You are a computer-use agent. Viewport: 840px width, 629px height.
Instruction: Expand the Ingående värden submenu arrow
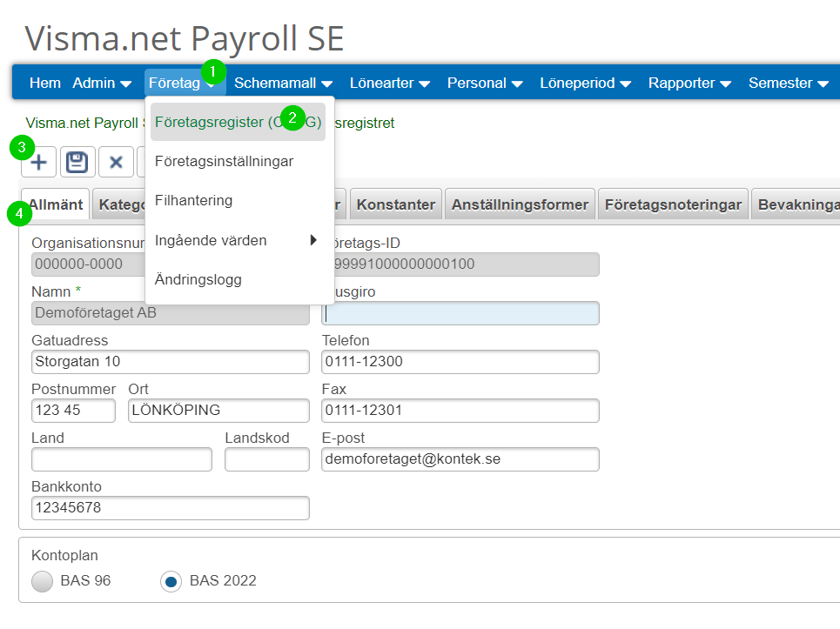(313, 240)
